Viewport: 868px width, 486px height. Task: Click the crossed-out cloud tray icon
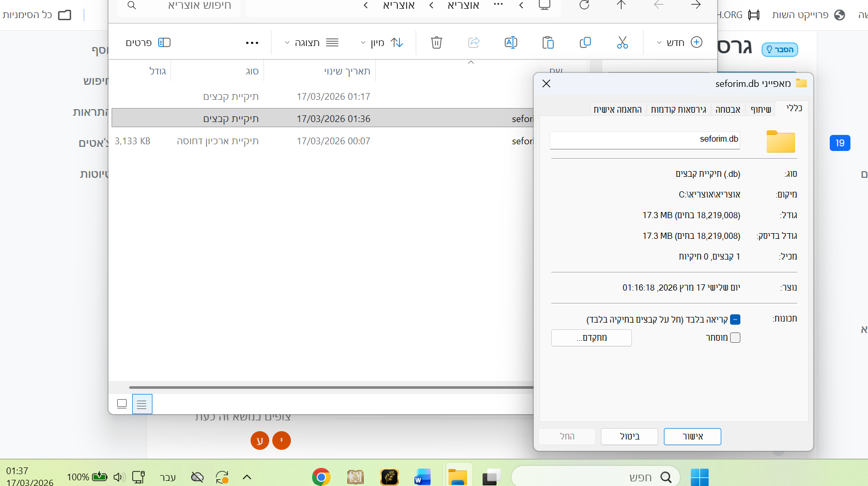[197, 477]
